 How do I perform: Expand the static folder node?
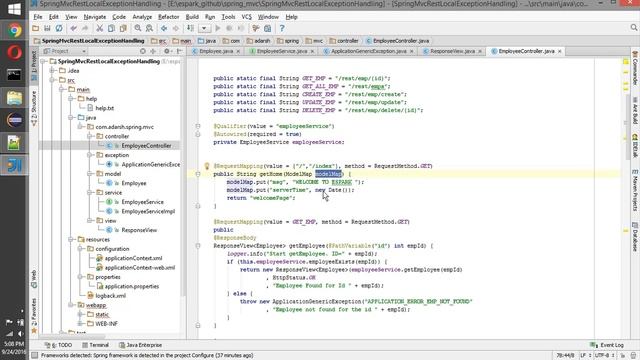coord(80,315)
